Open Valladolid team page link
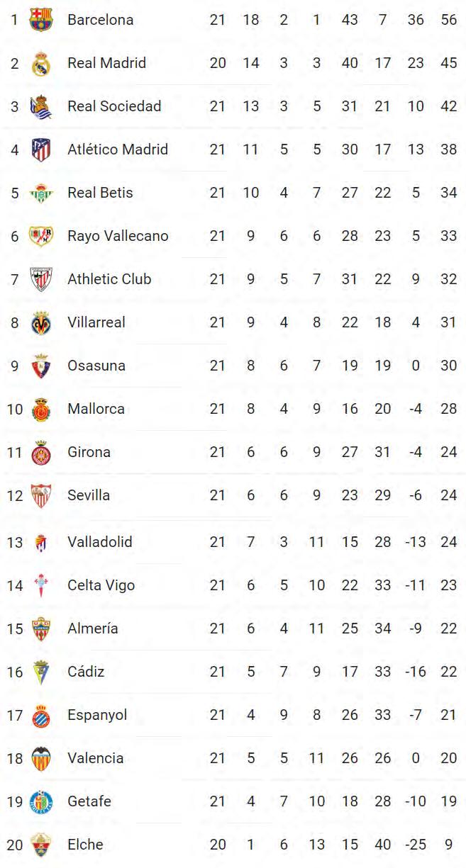Viewport: 466px width, 868px height. (100, 542)
